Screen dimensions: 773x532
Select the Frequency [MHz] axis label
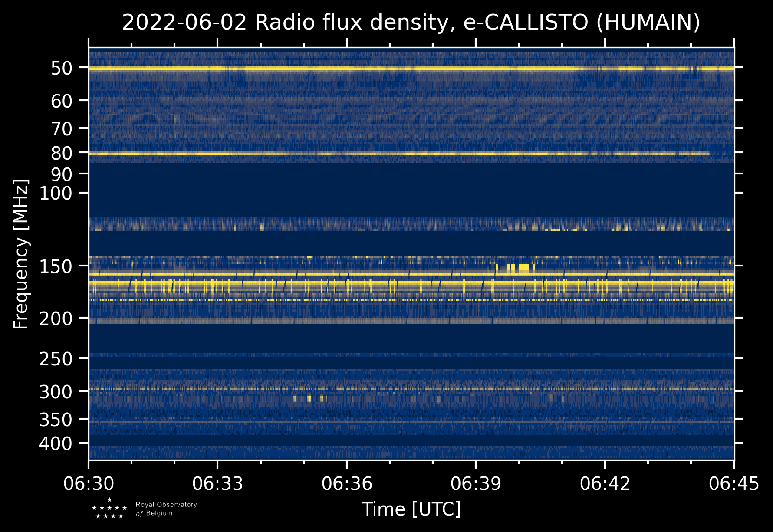[21, 254]
